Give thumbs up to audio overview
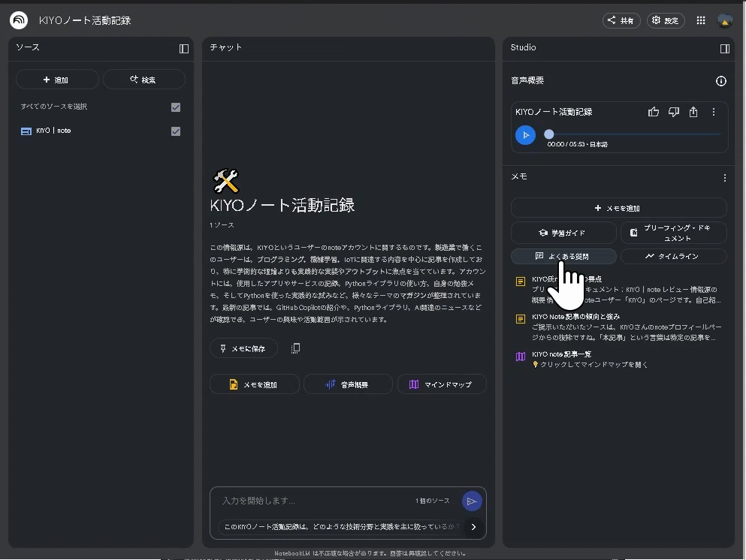The height and width of the screenshot is (560, 746). click(654, 112)
